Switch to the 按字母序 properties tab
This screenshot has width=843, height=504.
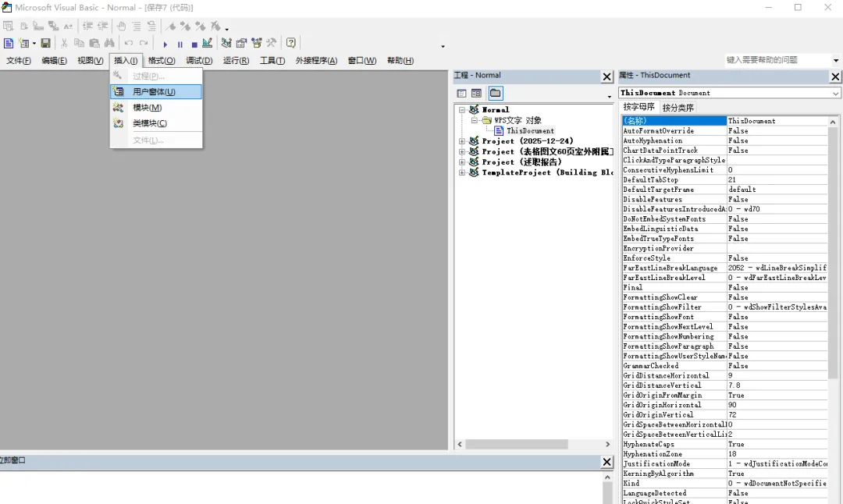point(638,107)
